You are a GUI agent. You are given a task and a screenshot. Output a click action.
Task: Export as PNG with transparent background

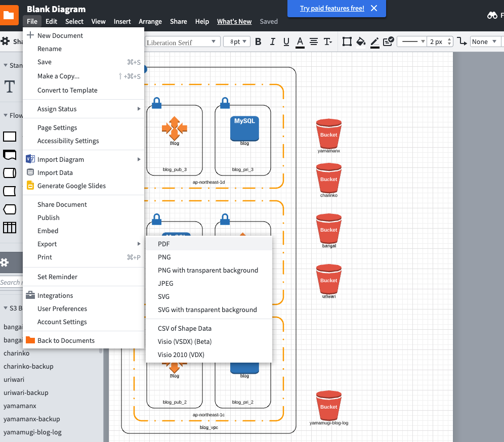click(209, 270)
